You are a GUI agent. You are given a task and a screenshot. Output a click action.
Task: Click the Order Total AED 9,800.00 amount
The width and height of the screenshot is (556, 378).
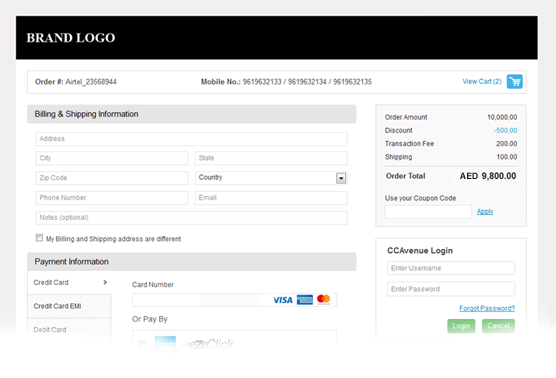click(488, 176)
